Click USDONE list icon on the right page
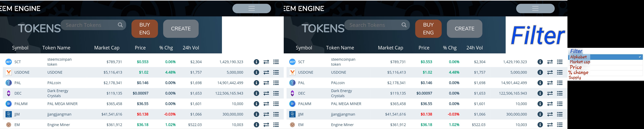This screenshot has width=644, height=129. click(560, 72)
